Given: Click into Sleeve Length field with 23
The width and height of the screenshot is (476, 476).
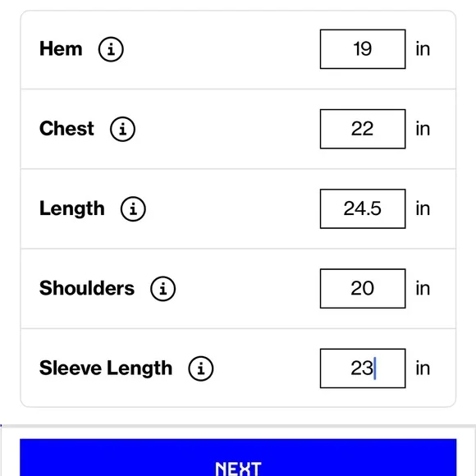Looking at the screenshot, I should (x=363, y=368).
